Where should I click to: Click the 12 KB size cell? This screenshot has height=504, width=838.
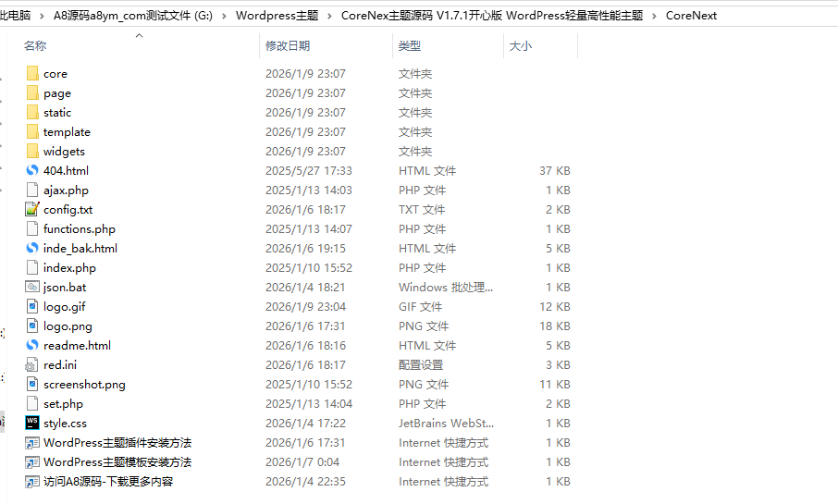pos(555,307)
